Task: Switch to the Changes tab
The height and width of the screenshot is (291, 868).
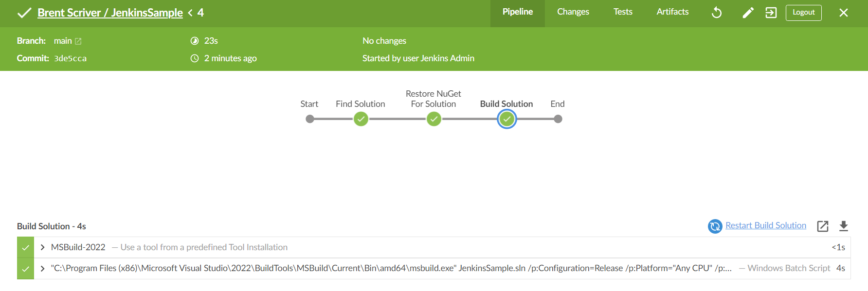Action: coord(573,12)
